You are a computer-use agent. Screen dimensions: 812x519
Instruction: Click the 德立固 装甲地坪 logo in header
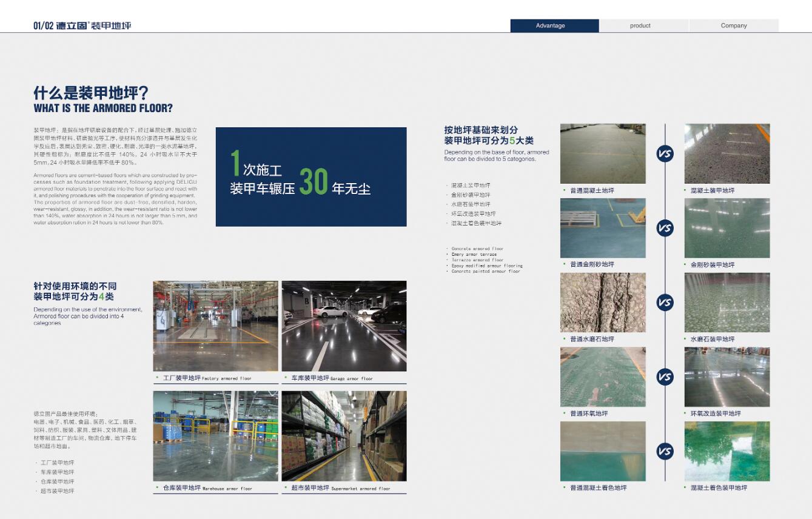pyautogui.click(x=82, y=25)
